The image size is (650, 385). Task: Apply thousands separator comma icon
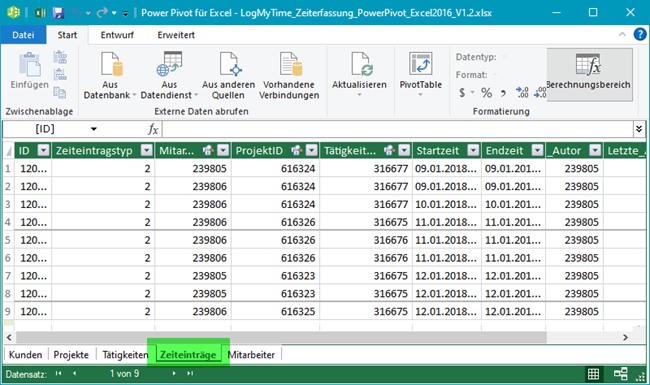tap(503, 93)
